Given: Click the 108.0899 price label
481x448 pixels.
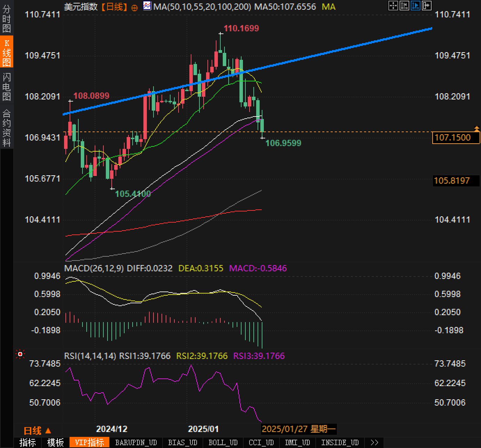Looking at the screenshot, I should (91, 96).
